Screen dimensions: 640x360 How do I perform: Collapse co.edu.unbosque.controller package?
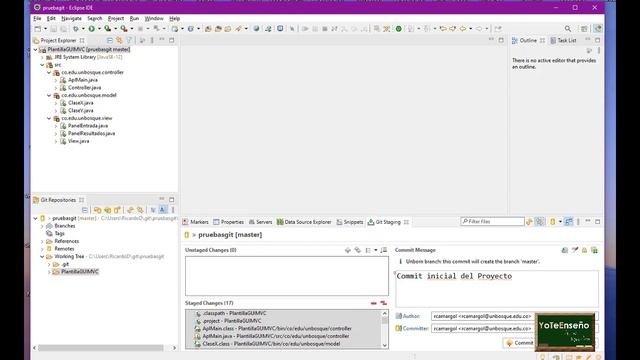[49, 72]
